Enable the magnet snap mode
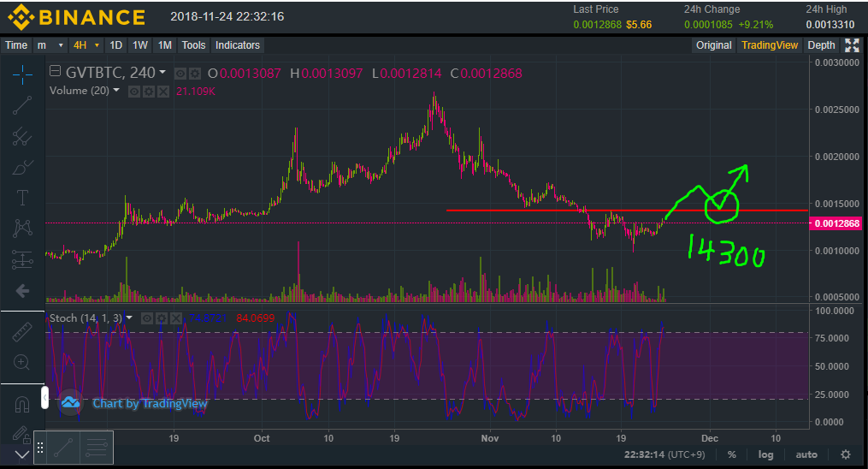Screen dimensions: 868x469 coord(22,403)
